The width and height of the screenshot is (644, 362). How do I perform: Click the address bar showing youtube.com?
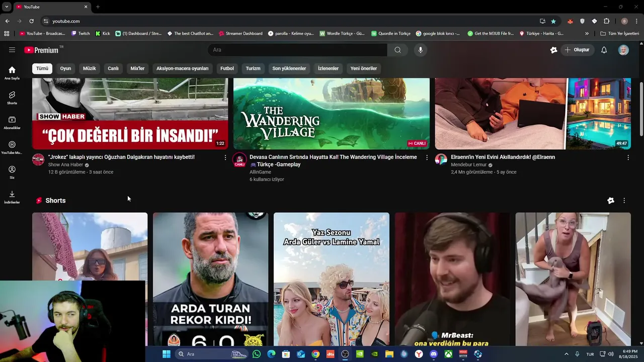(289, 21)
